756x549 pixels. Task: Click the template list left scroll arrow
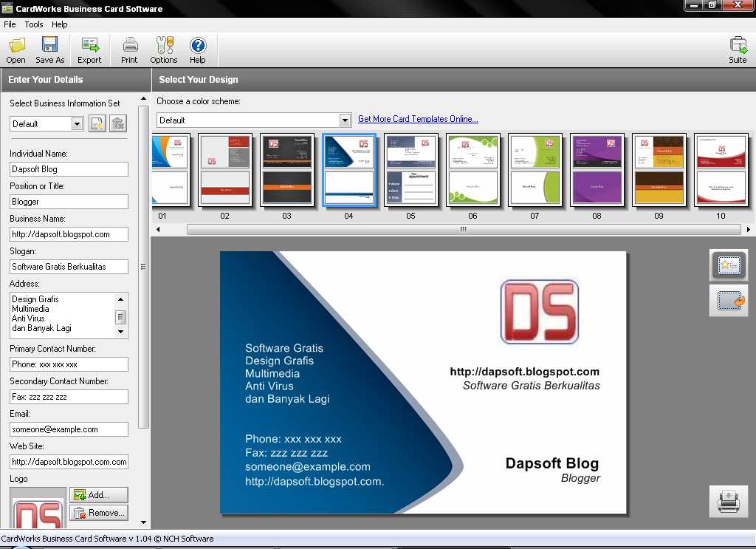click(x=158, y=230)
